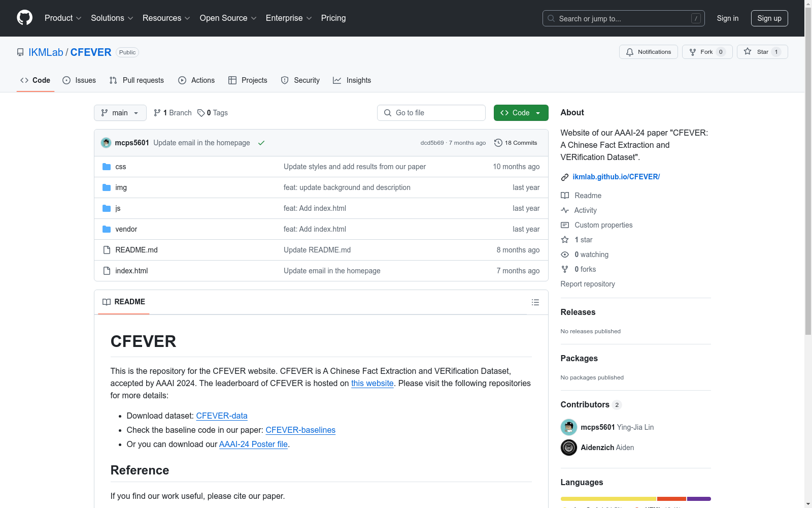Click Aidenzich contributor avatar
The image size is (812, 508).
point(569,448)
